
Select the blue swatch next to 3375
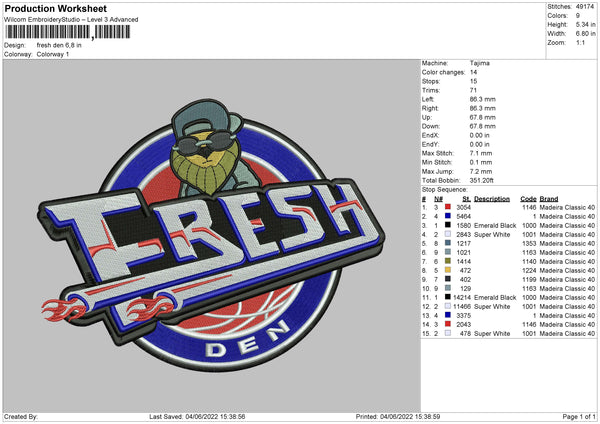point(447,315)
